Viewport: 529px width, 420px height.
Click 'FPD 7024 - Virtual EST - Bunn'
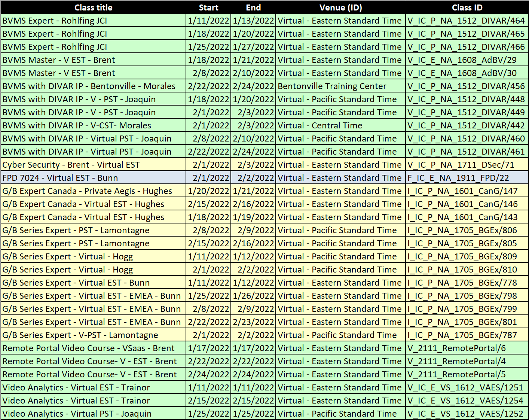93,178
